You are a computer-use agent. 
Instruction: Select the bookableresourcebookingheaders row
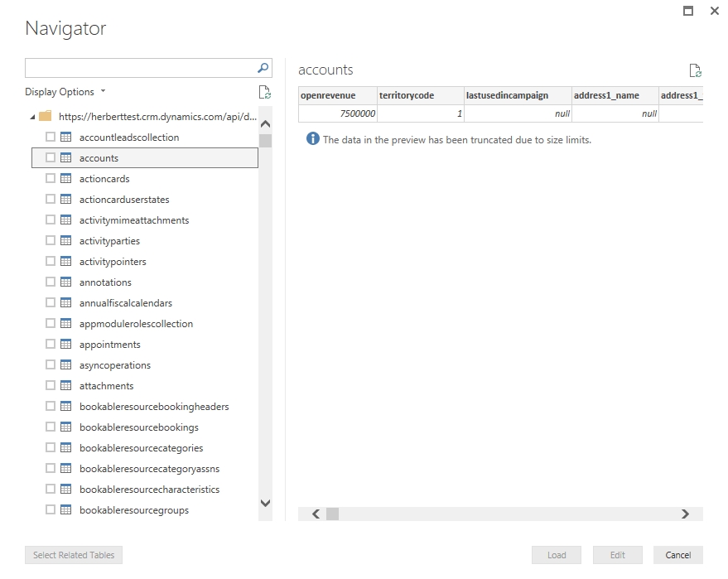click(x=145, y=406)
